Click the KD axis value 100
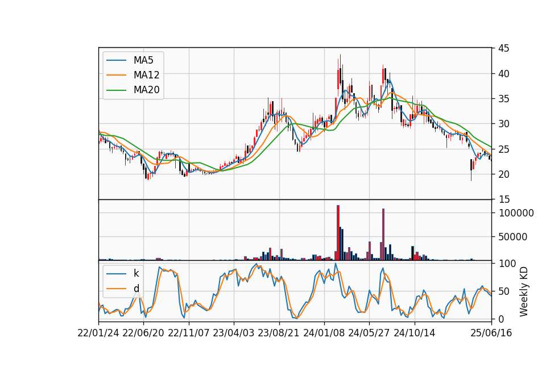 point(507,264)
